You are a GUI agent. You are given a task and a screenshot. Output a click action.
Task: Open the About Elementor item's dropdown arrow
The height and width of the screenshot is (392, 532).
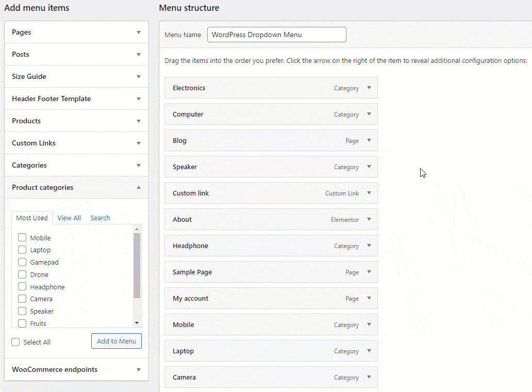click(369, 219)
